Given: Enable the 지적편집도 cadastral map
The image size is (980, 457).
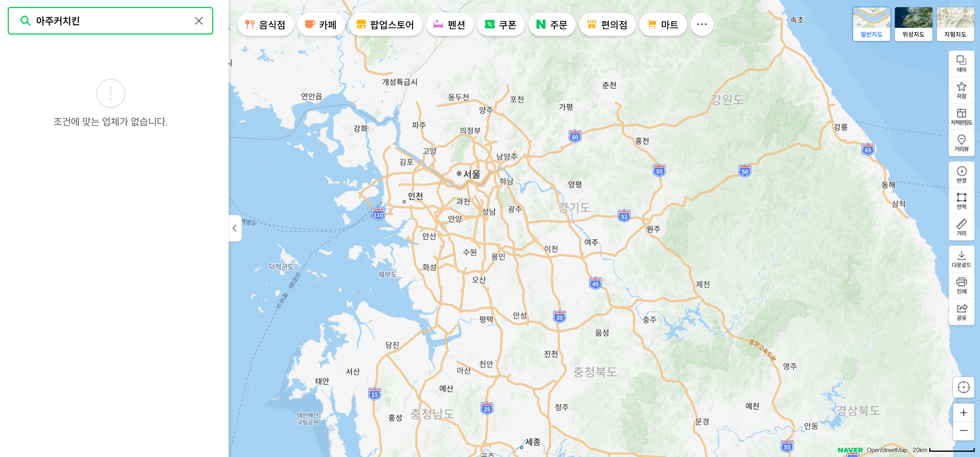Looking at the screenshot, I should click(961, 116).
